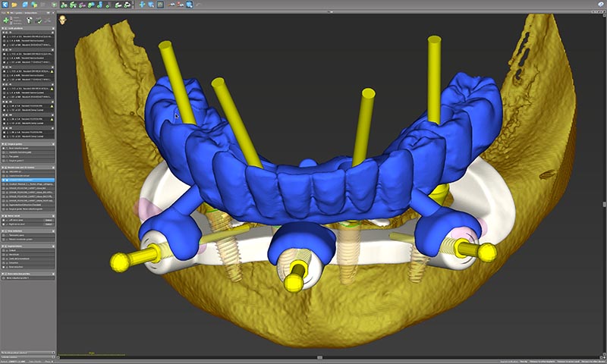Click the button beside Left nerve canal row
Screen dimensions: 607x364
pyautogui.click(x=48, y=221)
